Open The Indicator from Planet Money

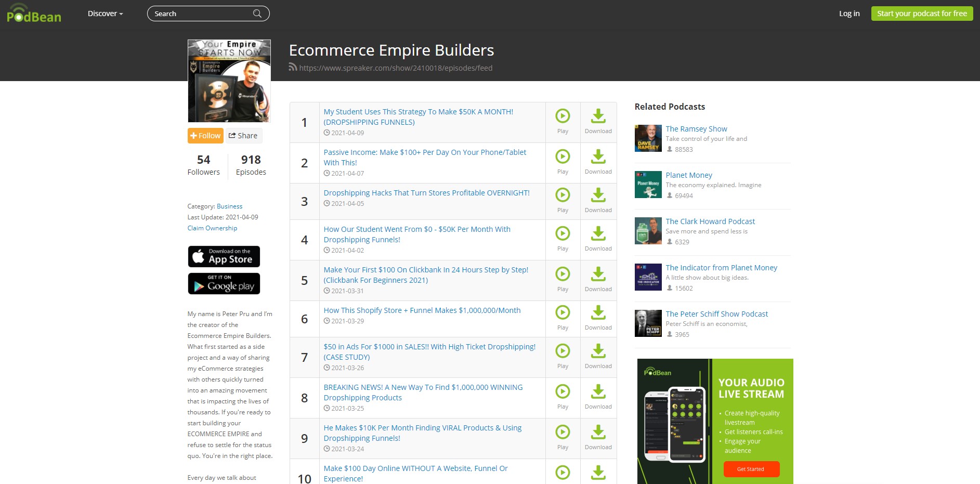click(x=721, y=268)
